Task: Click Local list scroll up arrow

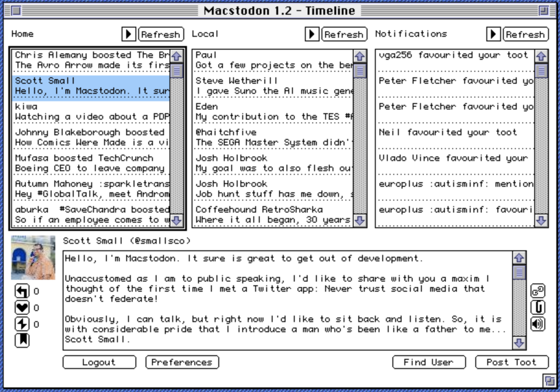Action: [x=360, y=56]
